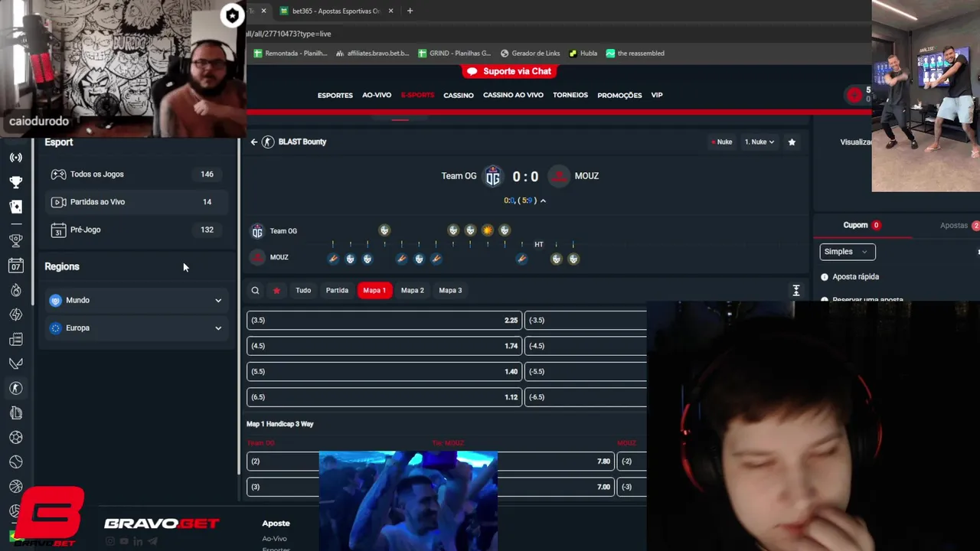Expand the Mundo region
The width and height of the screenshot is (980, 551).
click(x=136, y=301)
